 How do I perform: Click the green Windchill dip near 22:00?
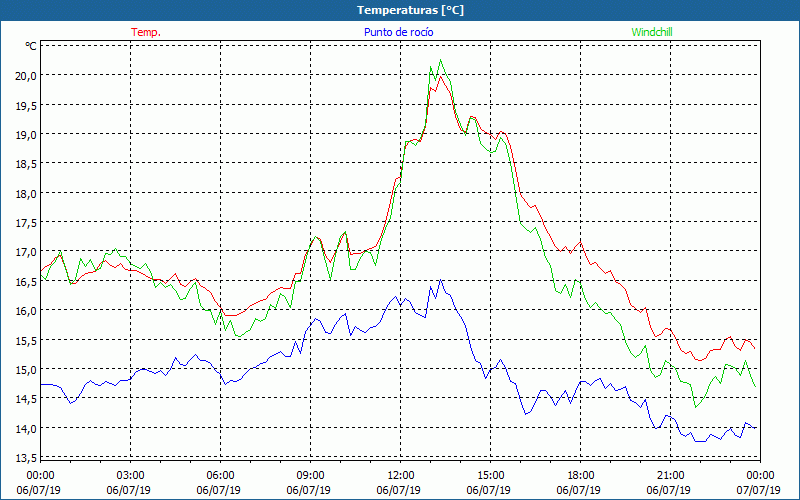pyautogui.click(x=695, y=407)
